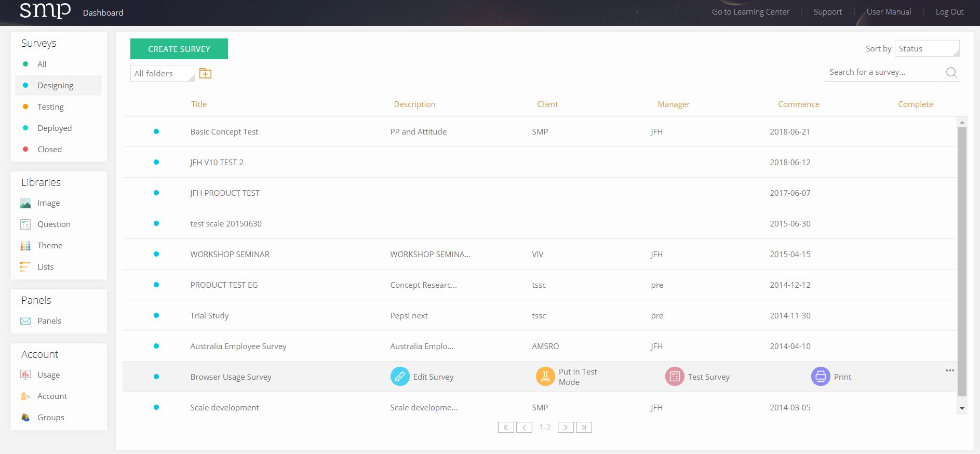Open the three-dots more options menu
Viewport: 980px width, 454px height.
[950, 370]
